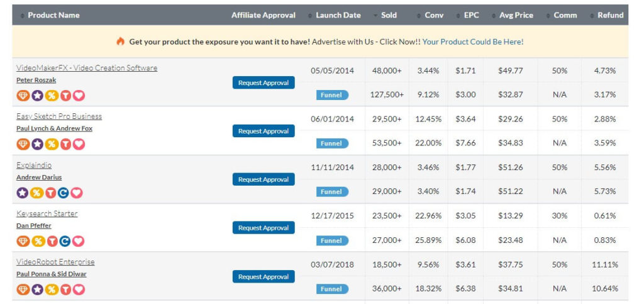Click the diamond badge for VideoRobot Enterprise

23,290
